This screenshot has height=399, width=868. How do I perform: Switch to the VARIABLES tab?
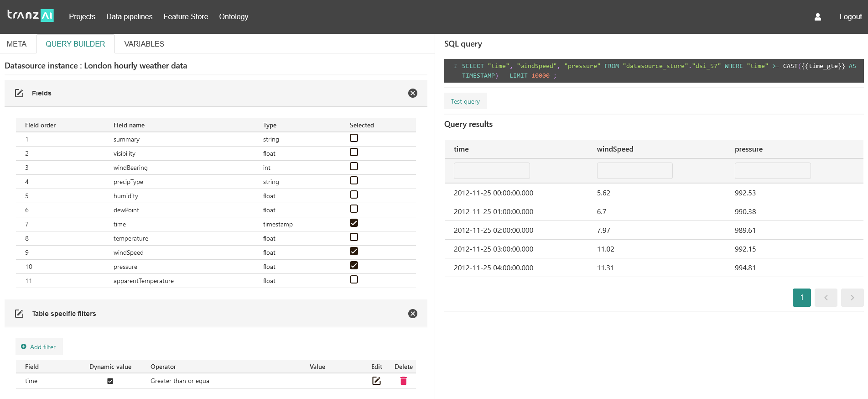coord(144,44)
